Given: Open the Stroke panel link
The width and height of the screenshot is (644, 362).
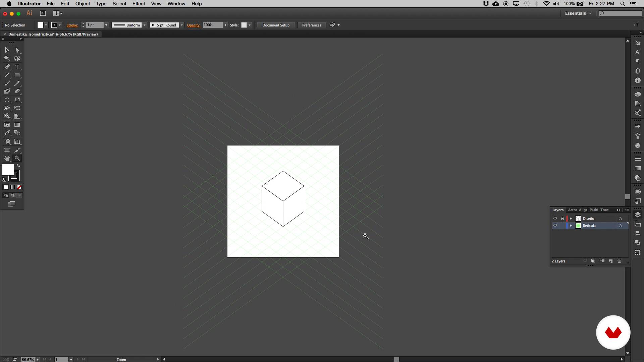Looking at the screenshot, I should click(x=72, y=25).
